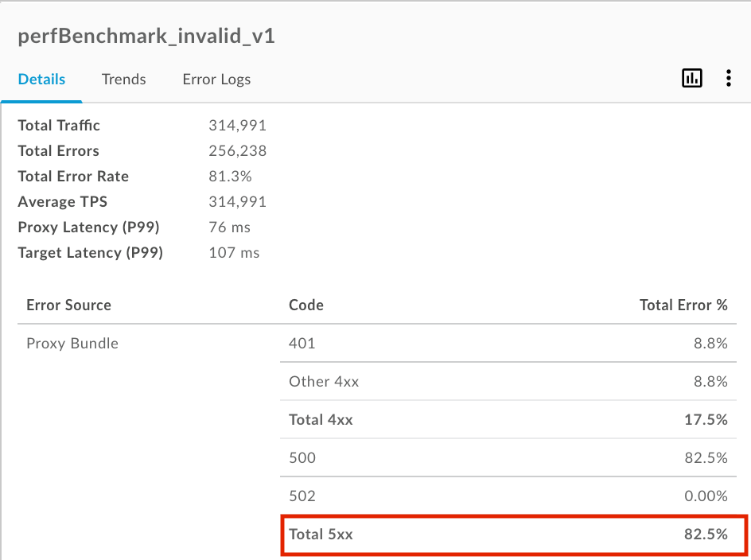Click the perfBenchmark_invalid_v1 title
The image size is (751, 560).
[146, 37]
